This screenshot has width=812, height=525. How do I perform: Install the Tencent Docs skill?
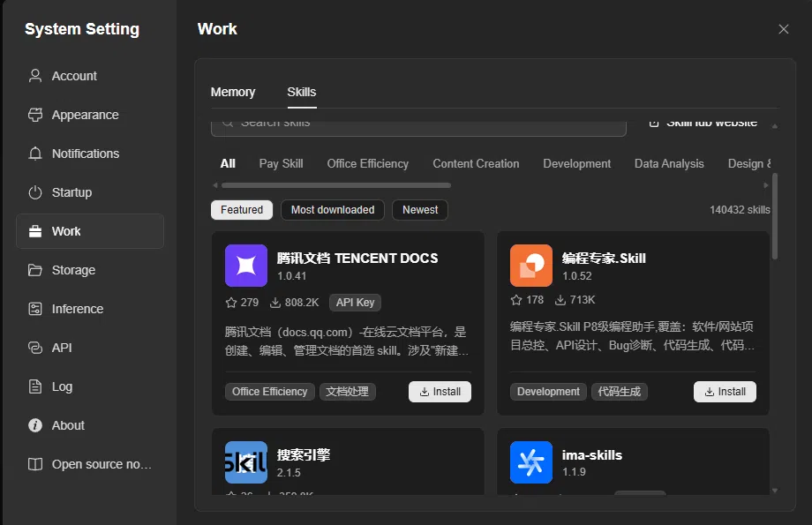(440, 392)
